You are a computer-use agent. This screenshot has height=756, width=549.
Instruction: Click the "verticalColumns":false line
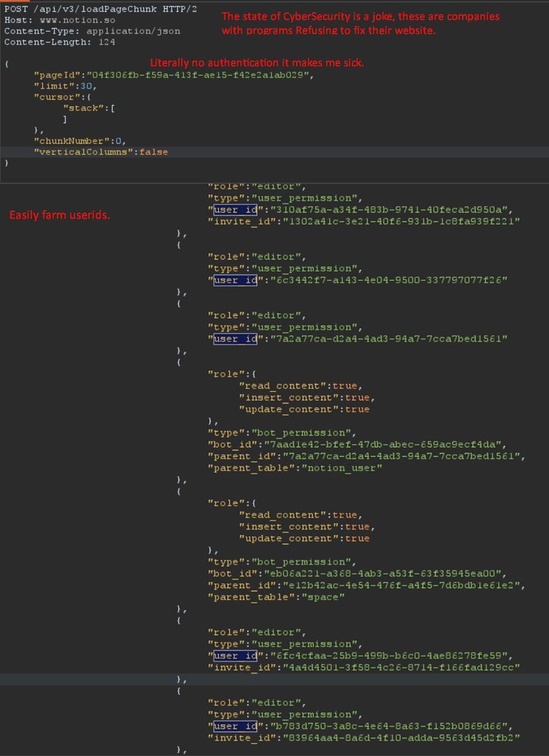pyautogui.click(x=101, y=152)
